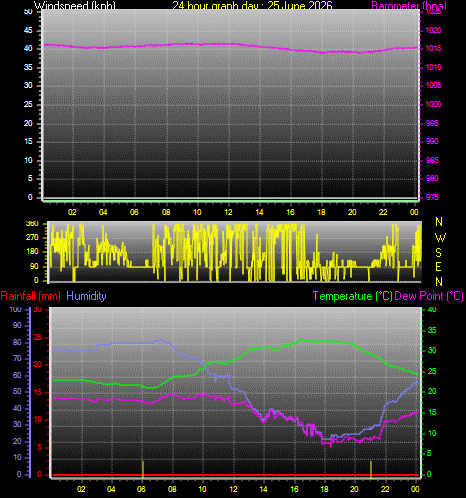Click the green 10 on temperature axis

pos(432,433)
